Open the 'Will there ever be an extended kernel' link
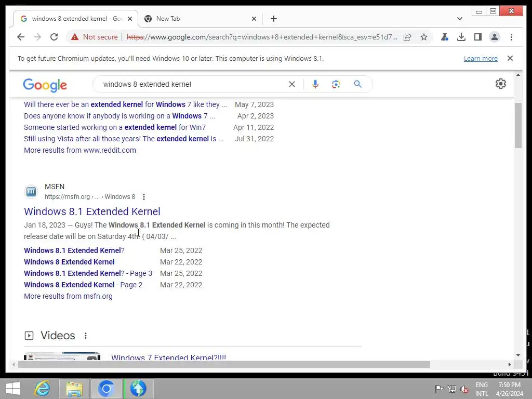 tap(125, 104)
